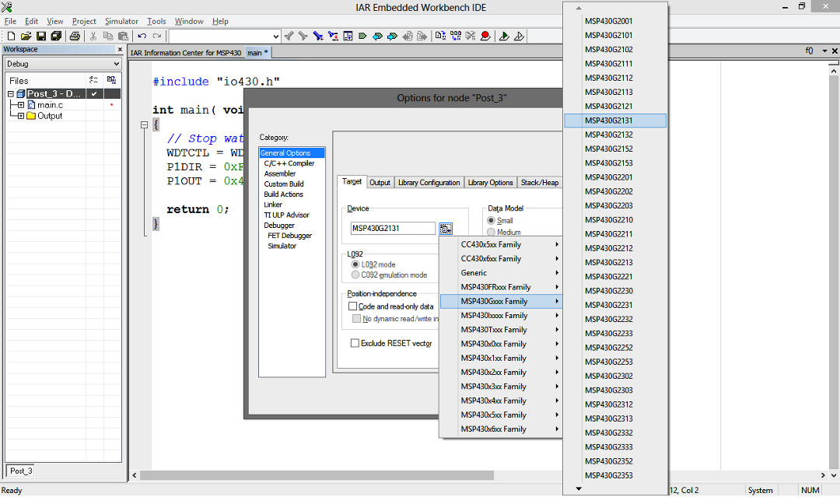Click Debug without Downloading icon
Image resolution: width=840 pixels, height=504 pixels.
[x=519, y=37]
